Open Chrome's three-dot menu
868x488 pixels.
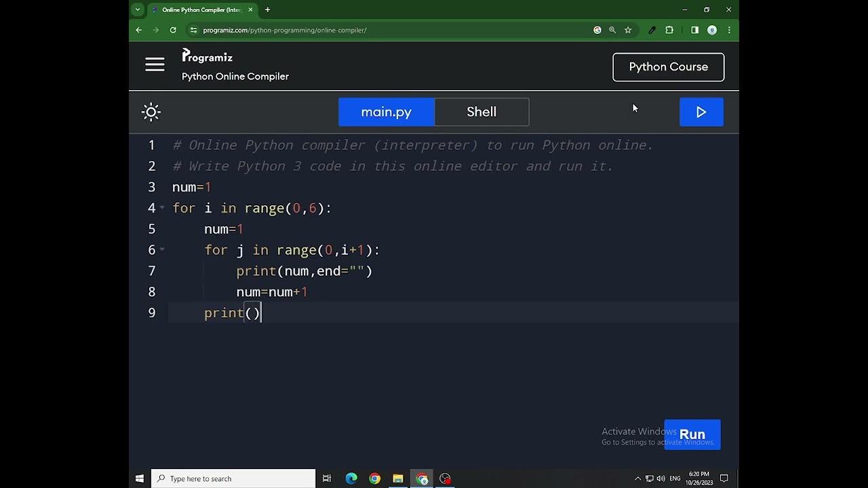coord(729,30)
